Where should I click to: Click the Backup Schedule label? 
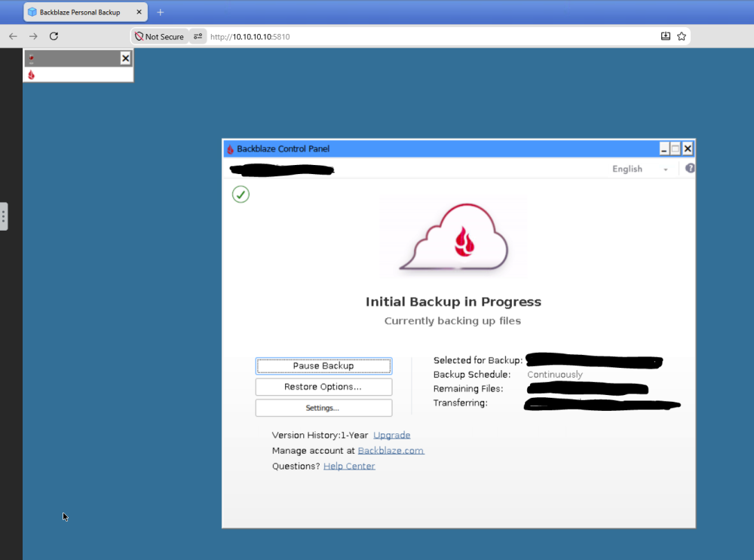coord(472,375)
